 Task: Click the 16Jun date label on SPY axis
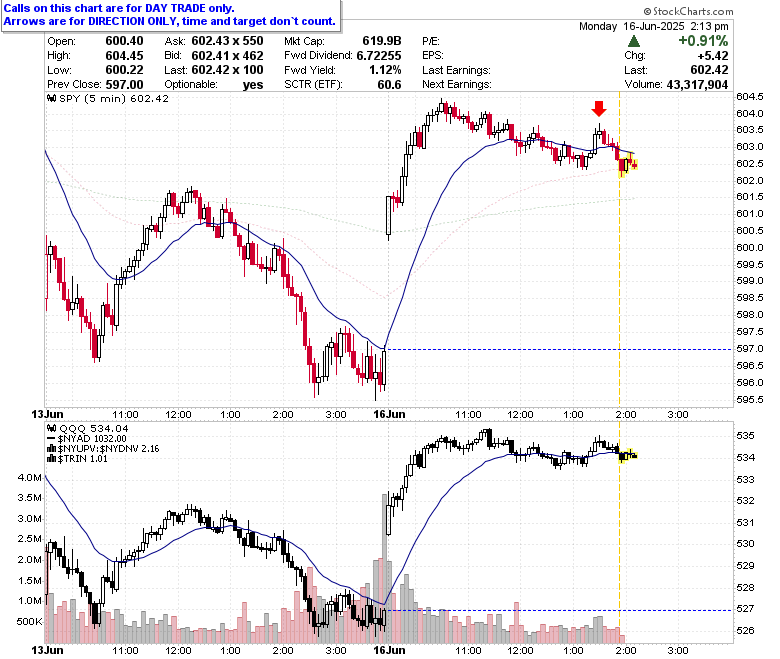pyautogui.click(x=390, y=414)
